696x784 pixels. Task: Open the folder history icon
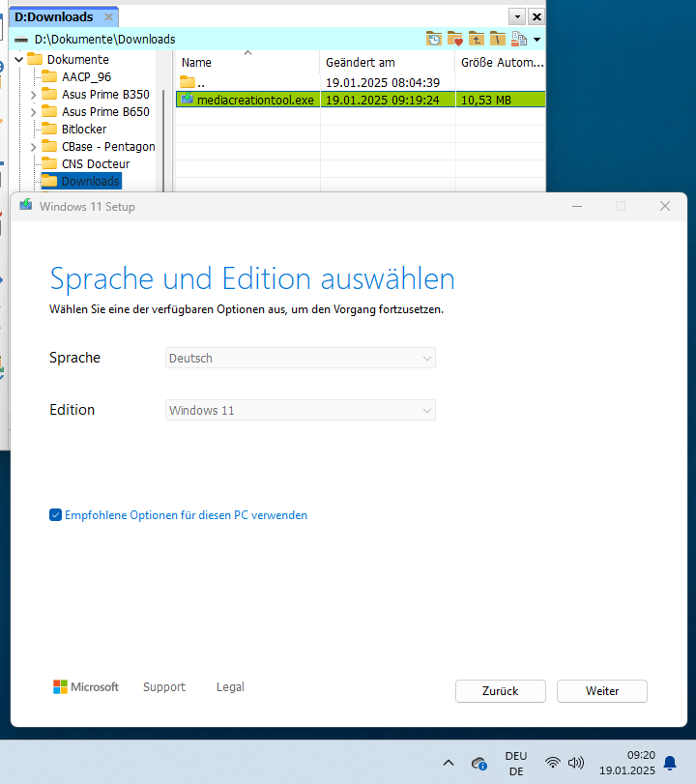click(x=433, y=39)
